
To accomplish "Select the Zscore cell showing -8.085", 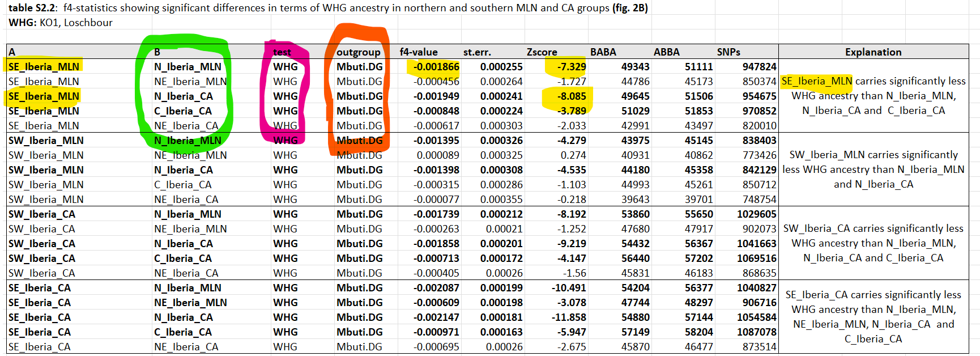I will pyautogui.click(x=571, y=96).
